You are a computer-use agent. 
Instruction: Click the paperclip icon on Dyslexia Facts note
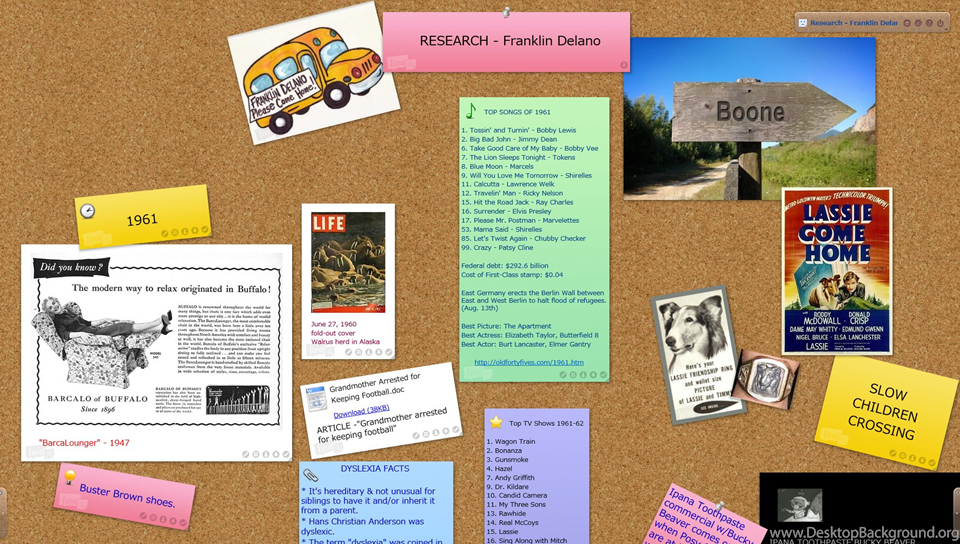point(311,475)
